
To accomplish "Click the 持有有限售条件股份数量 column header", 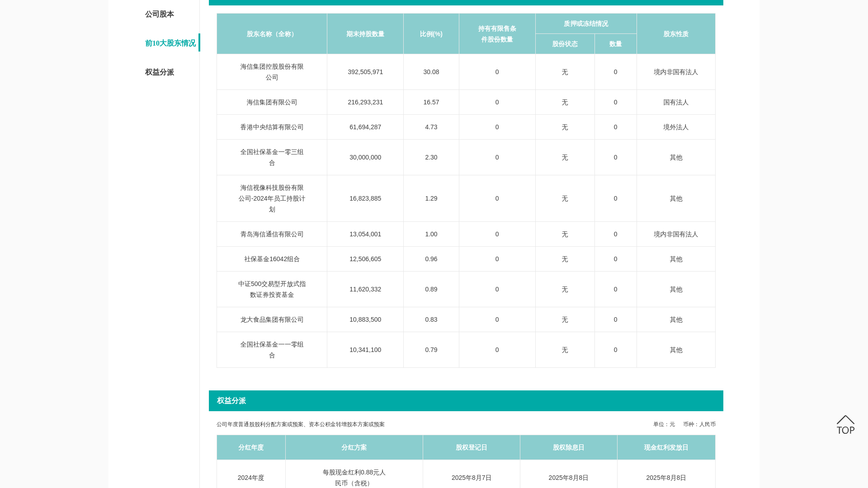I will tap(497, 34).
